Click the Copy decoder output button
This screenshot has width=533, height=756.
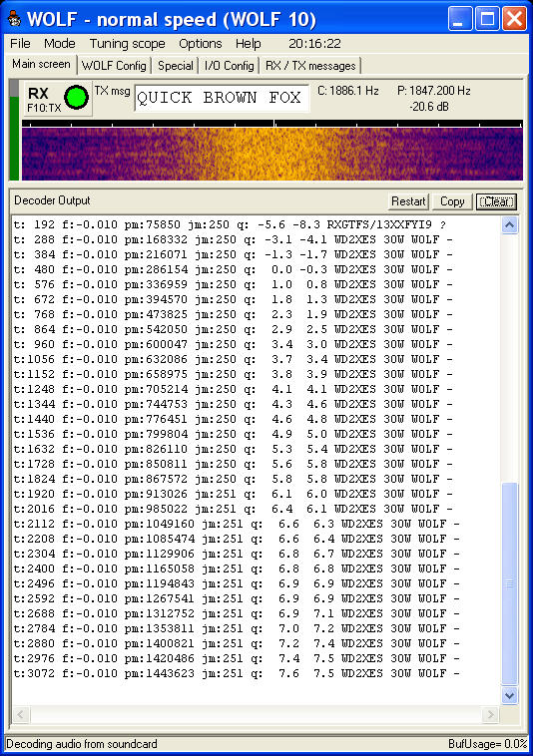pos(452,201)
